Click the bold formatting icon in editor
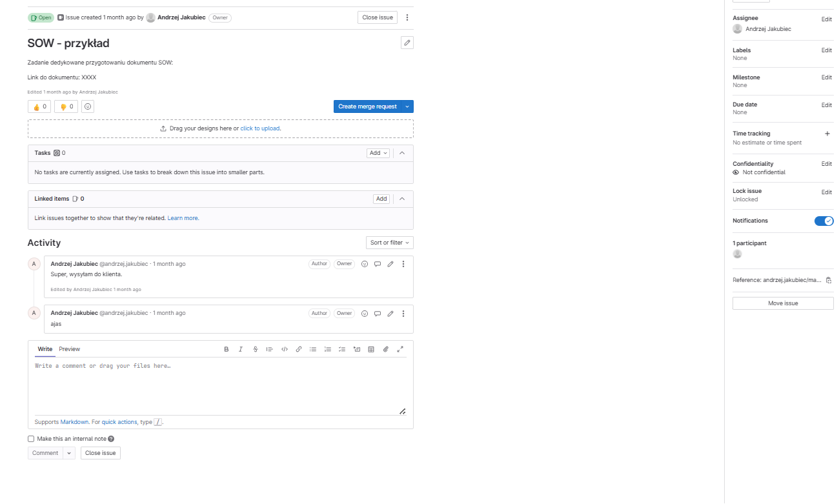839x504 pixels. (x=227, y=349)
